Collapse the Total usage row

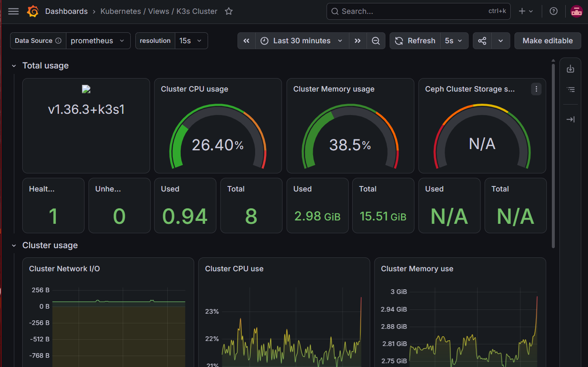click(14, 66)
